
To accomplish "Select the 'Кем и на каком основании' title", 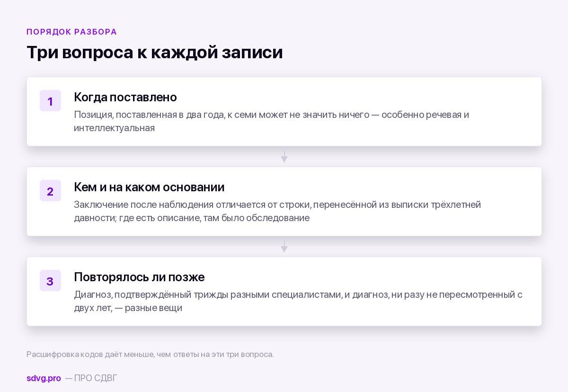I will 149,187.
